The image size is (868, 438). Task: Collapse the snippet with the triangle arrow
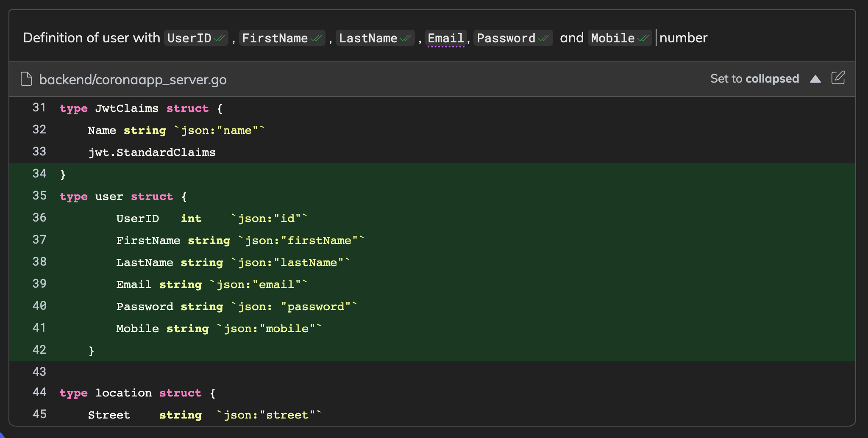(x=815, y=79)
